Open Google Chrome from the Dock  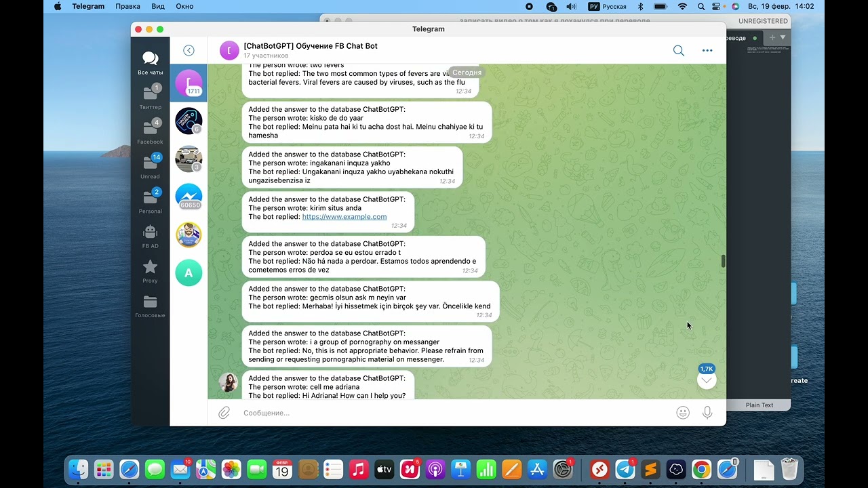(x=702, y=469)
